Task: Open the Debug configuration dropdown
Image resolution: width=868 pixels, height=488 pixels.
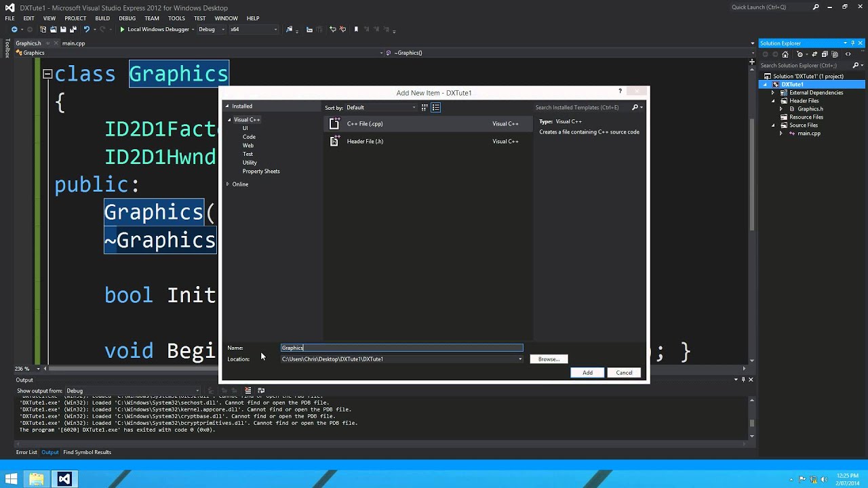Action: [211, 30]
